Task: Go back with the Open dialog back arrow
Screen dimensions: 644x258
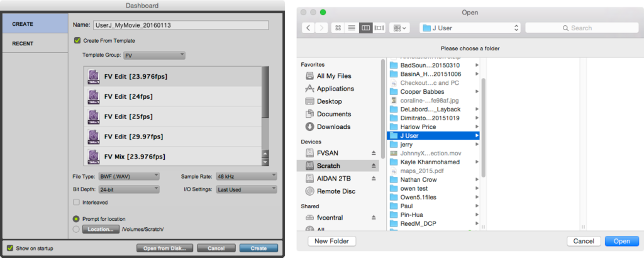Action: click(x=308, y=28)
